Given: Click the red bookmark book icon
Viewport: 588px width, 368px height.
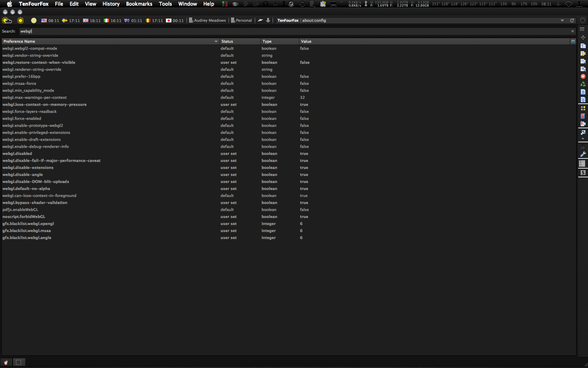Looking at the screenshot, I should (x=583, y=116).
